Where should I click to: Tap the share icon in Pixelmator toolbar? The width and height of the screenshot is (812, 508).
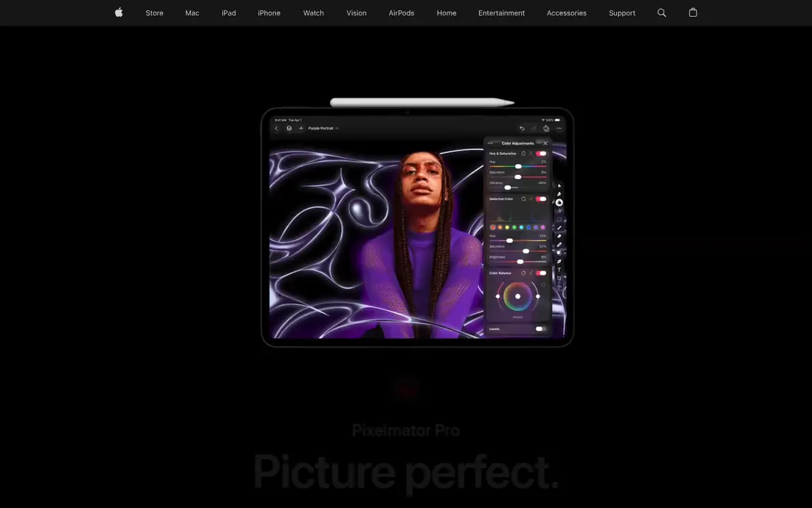tap(546, 128)
